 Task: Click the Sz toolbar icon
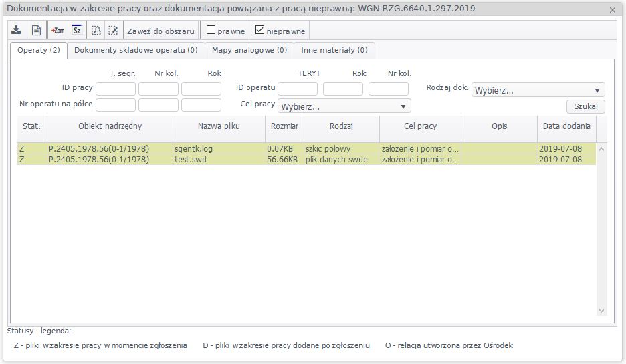tap(77, 31)
